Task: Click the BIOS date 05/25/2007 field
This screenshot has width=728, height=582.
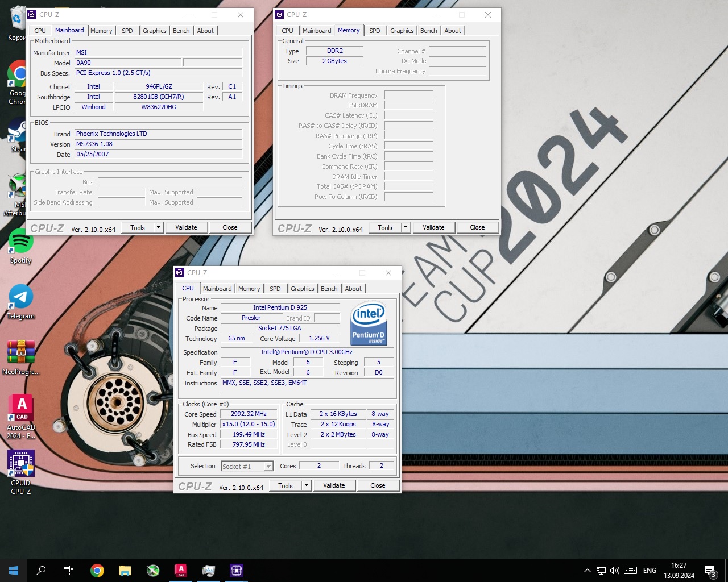Action: pyautogui.click(x=158, y=154)
